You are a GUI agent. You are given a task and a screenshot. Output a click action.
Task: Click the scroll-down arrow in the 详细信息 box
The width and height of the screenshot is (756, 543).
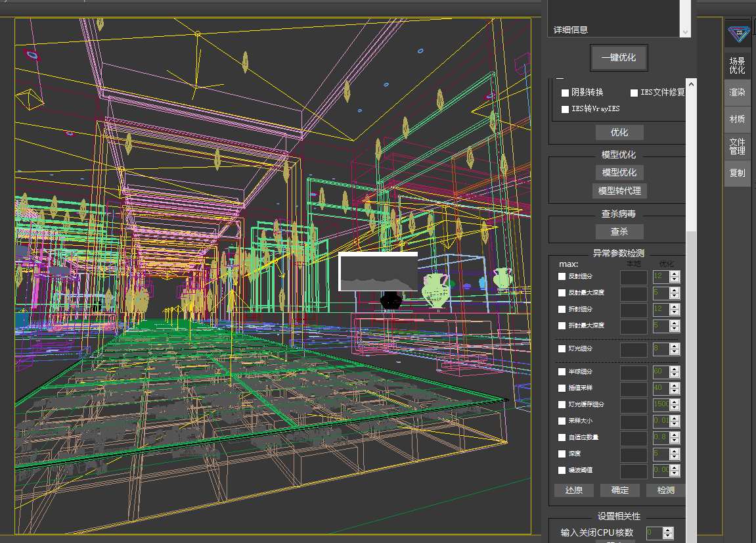point(685,32)
